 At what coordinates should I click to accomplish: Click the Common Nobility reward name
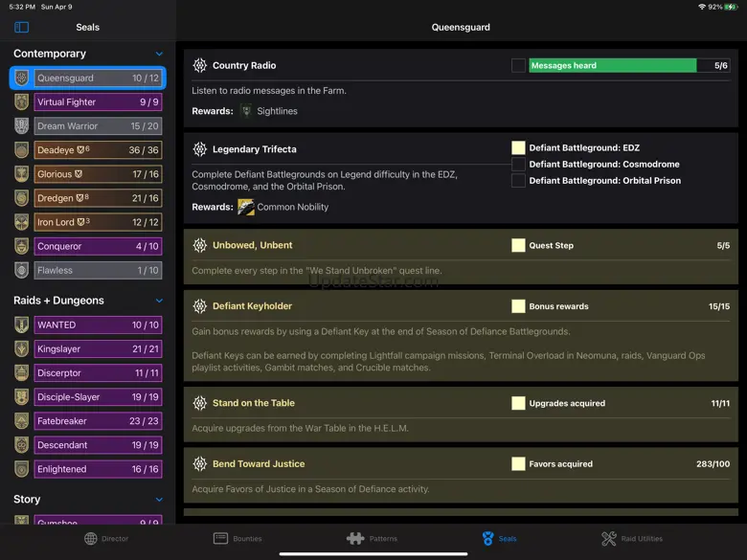[292, 207]
